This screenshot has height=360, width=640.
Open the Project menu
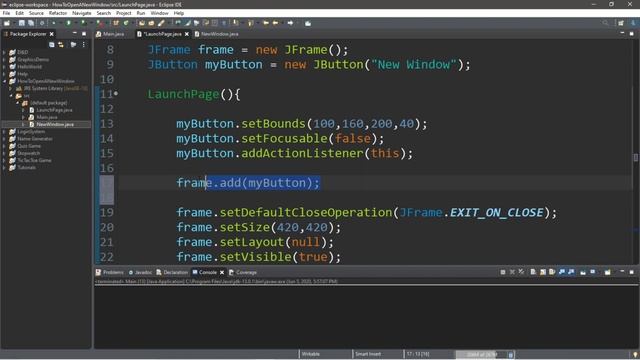pyautogui.click(x=124, y=13)
